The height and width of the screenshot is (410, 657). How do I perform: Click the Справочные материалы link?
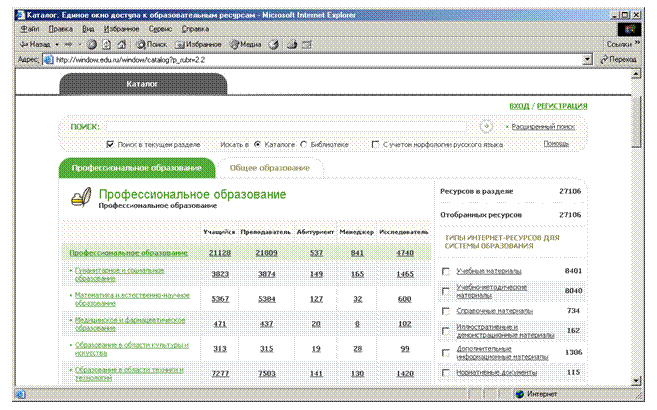click(494, 311)
